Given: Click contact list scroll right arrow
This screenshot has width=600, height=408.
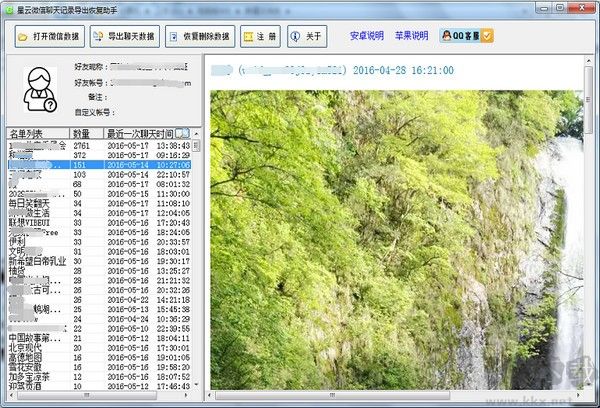Looking at the screenshot, I should 186,395.
